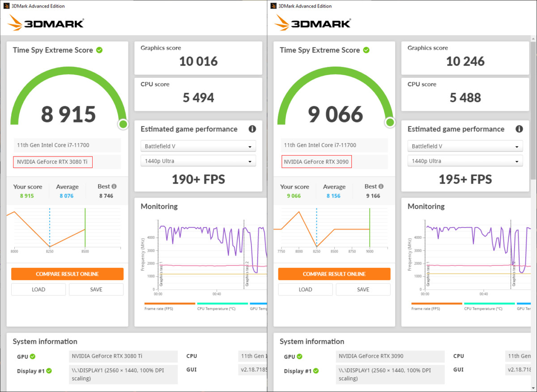Click the Display #1 check icon in the left window
The height and width of the screenshot is (392, 537).
pos(49,371)
